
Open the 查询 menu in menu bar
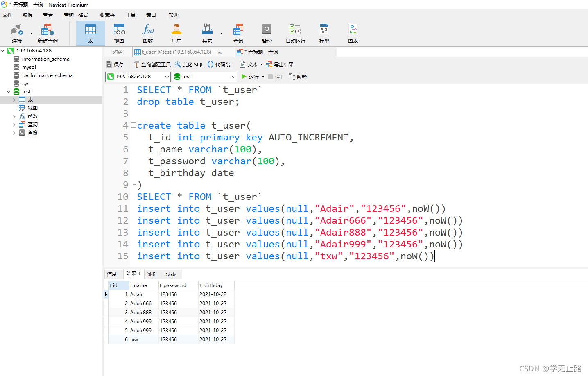click(x=69, y=15)
